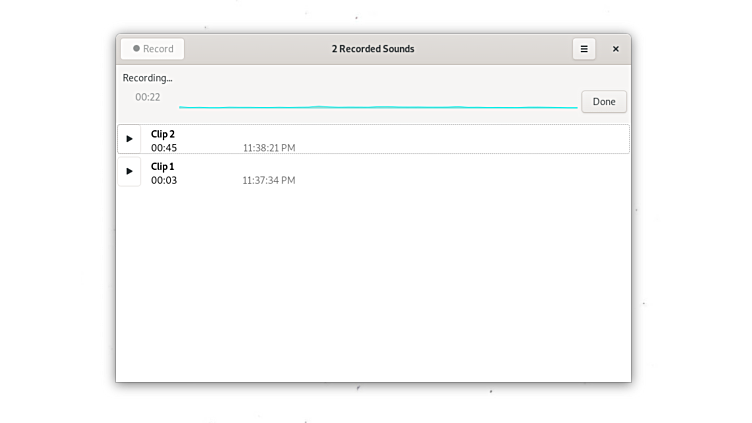Click the "Recording..." status label
752x423 pixels.
click(147, 78)
